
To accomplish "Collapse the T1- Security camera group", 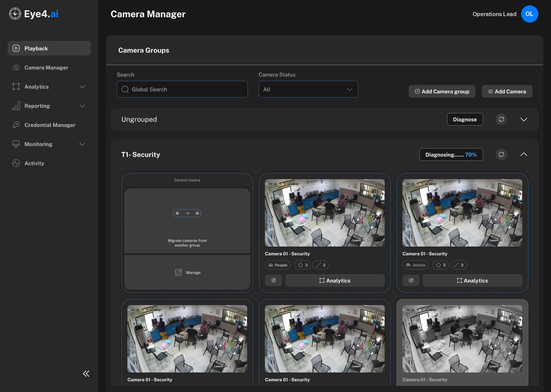I will click(x=524, y=154).
